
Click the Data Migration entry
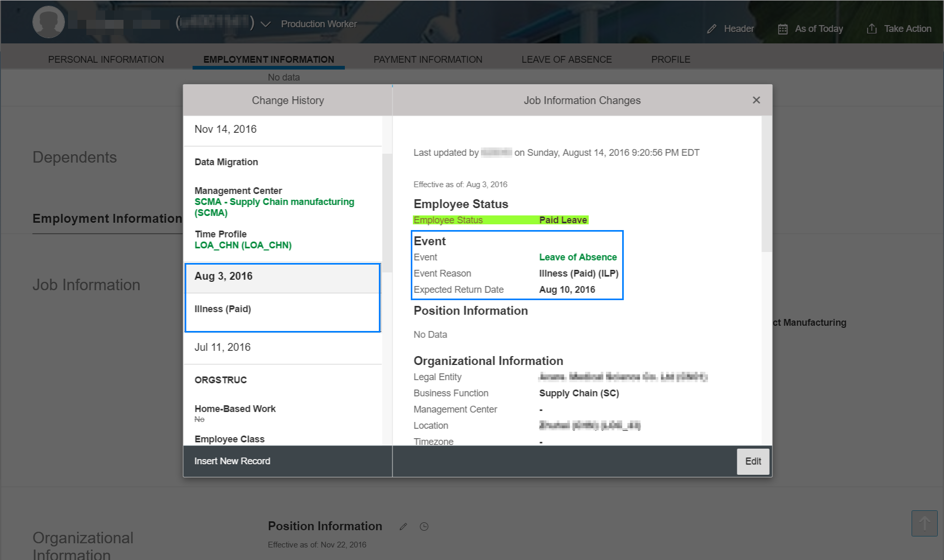click(x=226, y=162)
